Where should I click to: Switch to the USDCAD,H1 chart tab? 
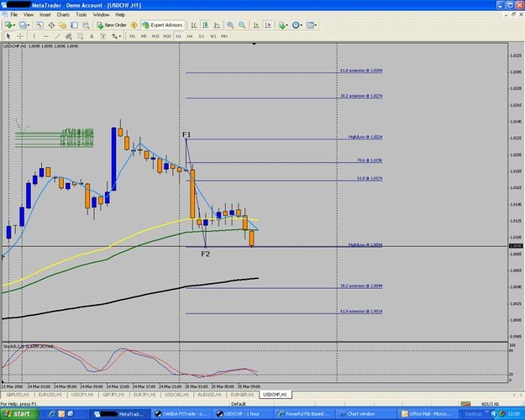(x=176, y=395)
